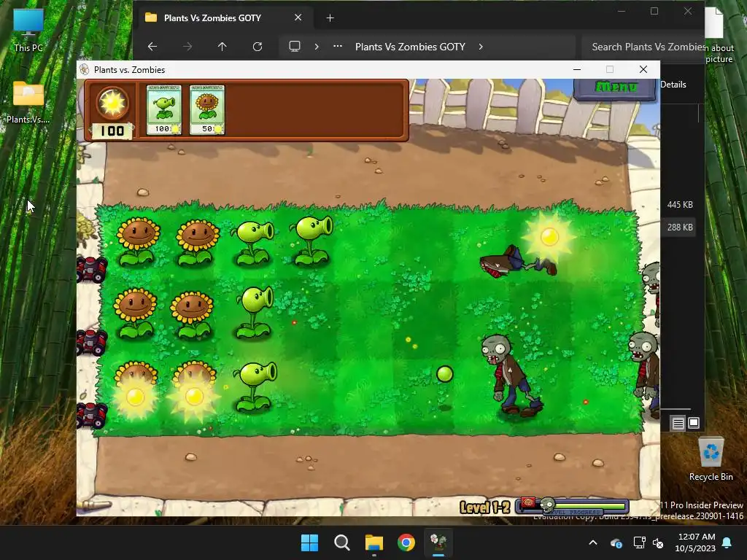Click the bottom row lawn mower
The image size is (747, 560).
(91, 415)
